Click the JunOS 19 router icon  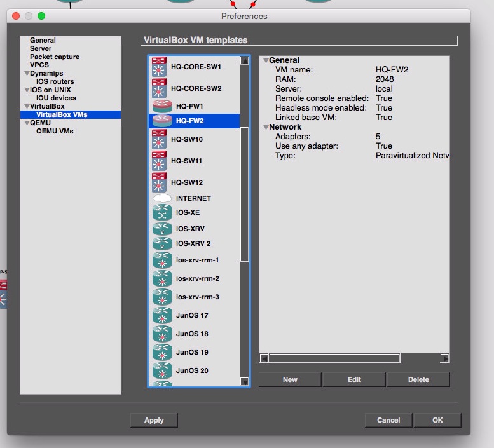tap(162, 352)
